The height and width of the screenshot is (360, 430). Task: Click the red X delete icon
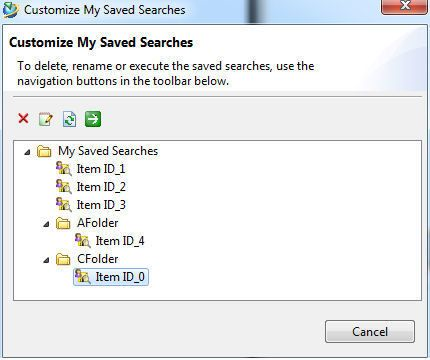click(x=23, y=118)
